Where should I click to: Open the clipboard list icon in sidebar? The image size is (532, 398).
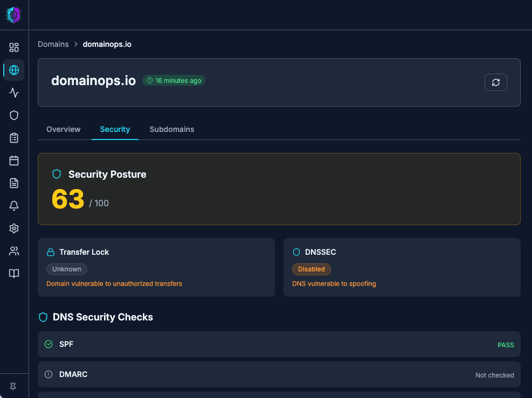pos(14,138)
